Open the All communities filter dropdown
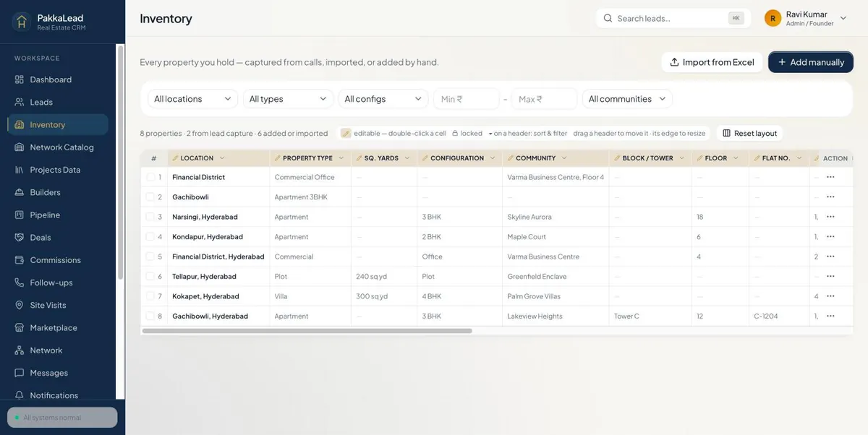868x435 pixels. 627,99
